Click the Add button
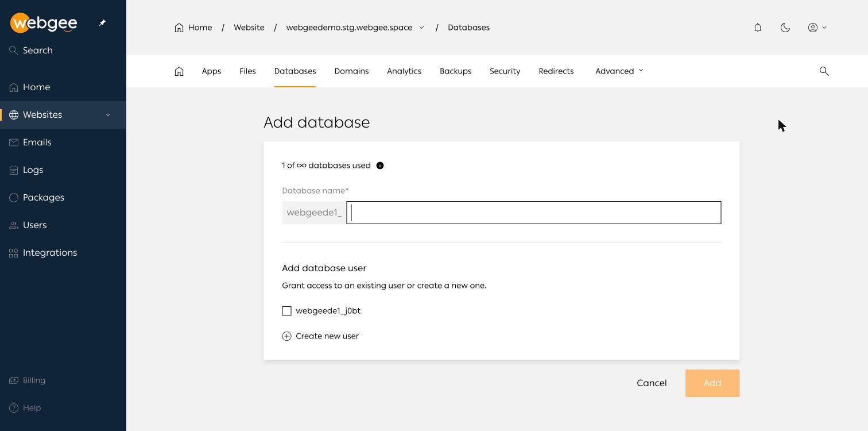868x431 pixels. point(712,383)
